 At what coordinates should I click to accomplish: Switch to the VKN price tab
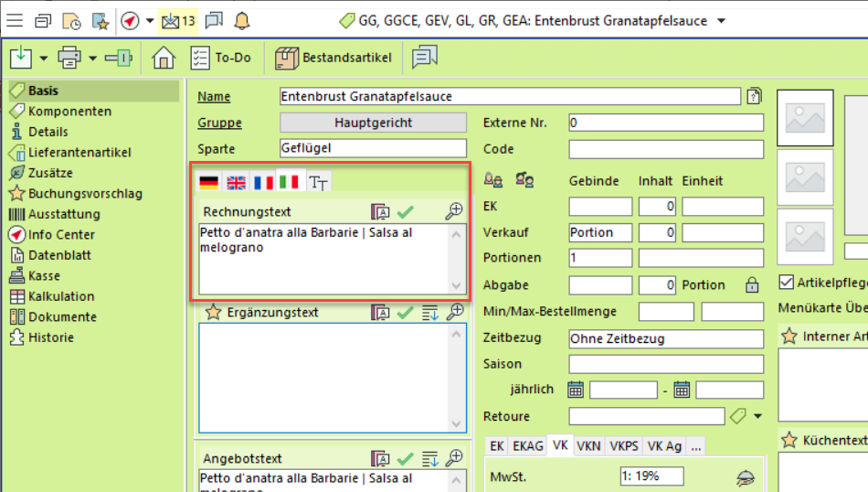[x=589, y=445]
